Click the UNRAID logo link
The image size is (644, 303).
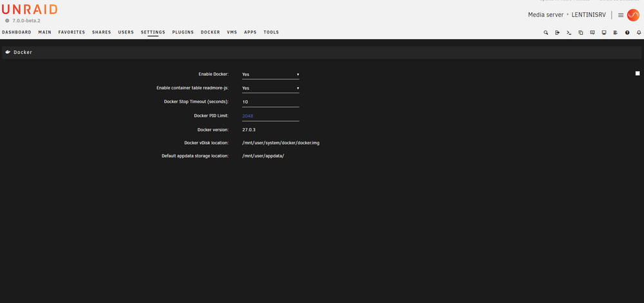click(30, 10)
